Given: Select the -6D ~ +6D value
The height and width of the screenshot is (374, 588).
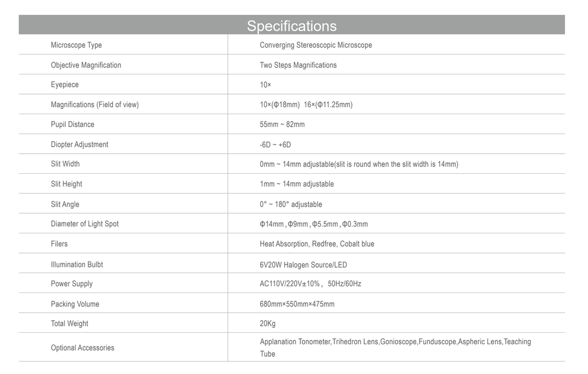Looking at the screenshot, I should [x=275, y=145].
